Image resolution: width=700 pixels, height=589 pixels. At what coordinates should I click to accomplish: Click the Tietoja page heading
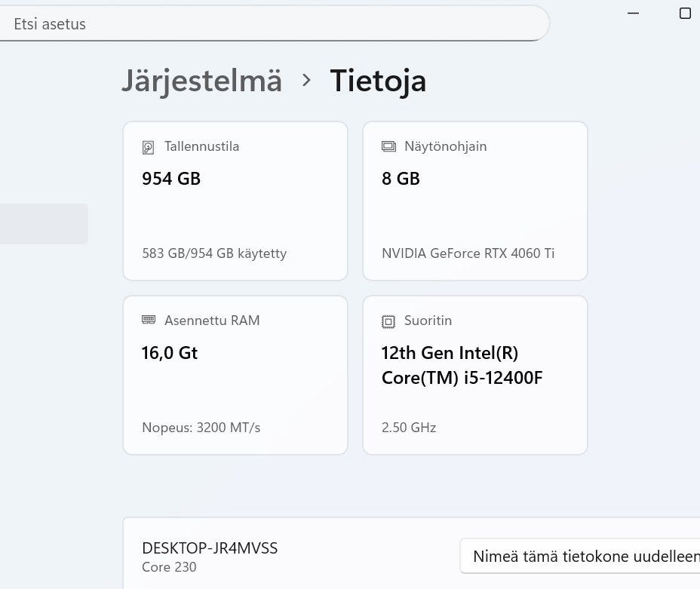(378, 81)
